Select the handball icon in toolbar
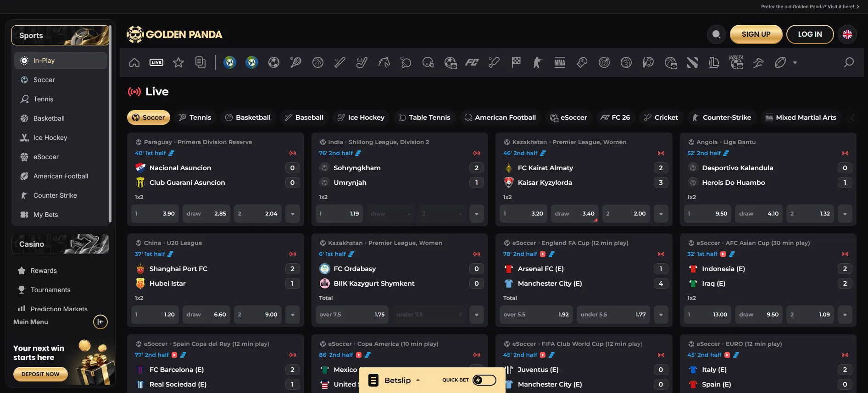The image size is (868, 393). [648, 62]
